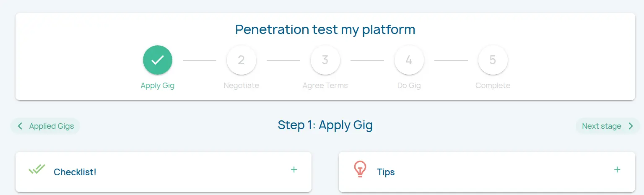Click the green checkmark step circle
Image resolution: width=644 pixels, height=195 pixels.
[x=158, y=60]
